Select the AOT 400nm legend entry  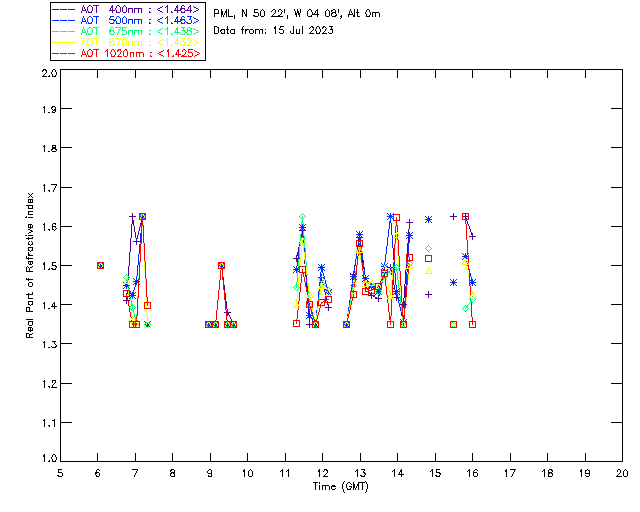pos(127,8)
